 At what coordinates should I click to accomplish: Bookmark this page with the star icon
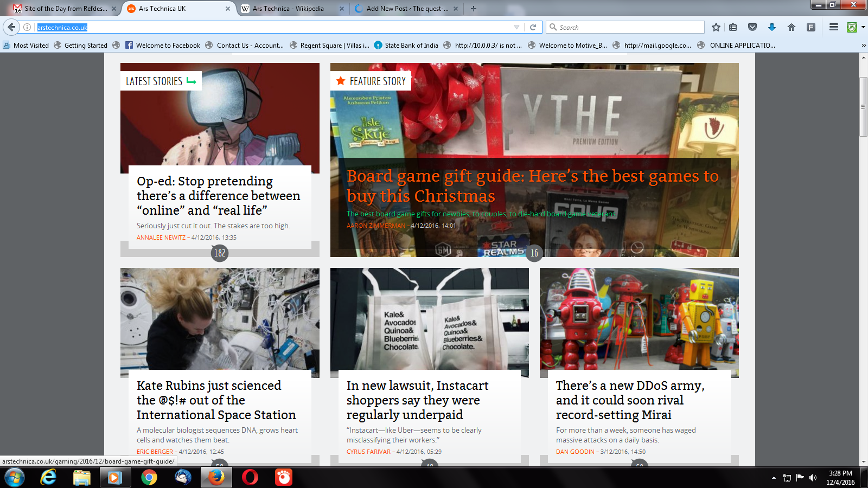click(x=716, y=27)
